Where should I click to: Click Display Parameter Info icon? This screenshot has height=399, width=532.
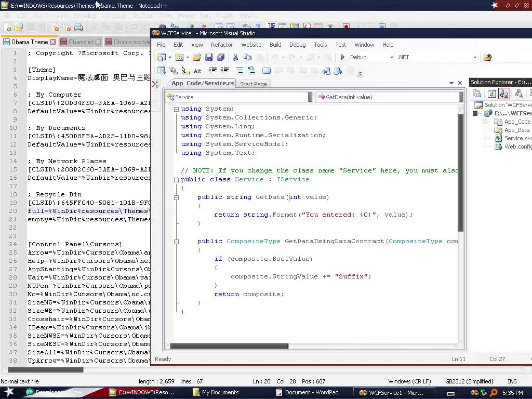click(x=174, y=71)
